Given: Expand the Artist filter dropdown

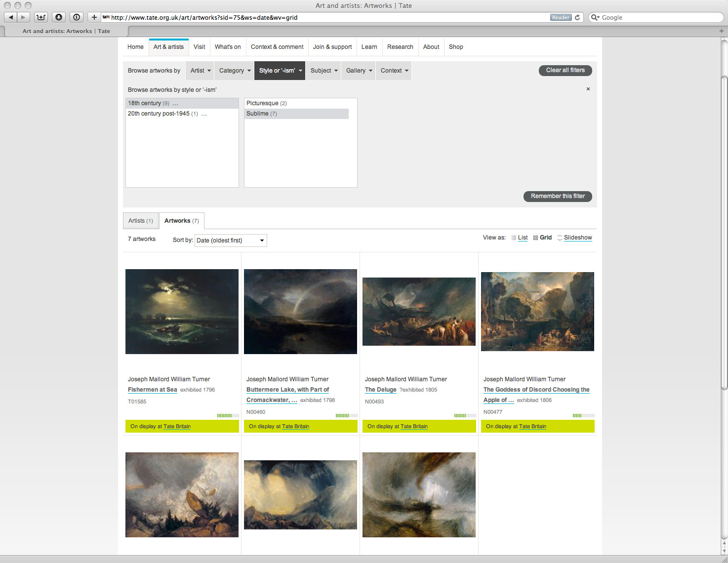Looking at the screenshot, I should pyautogui.click(x=201, y=71).
